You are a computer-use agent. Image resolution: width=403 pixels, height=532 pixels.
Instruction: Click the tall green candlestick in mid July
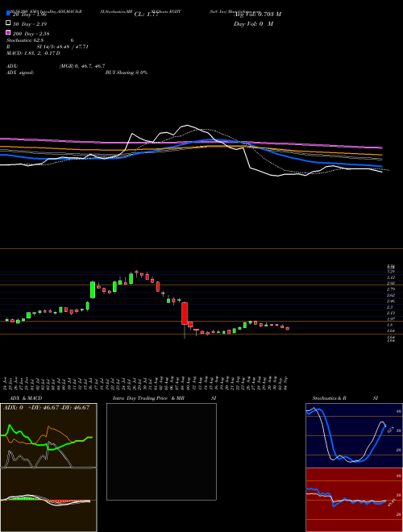92,289
